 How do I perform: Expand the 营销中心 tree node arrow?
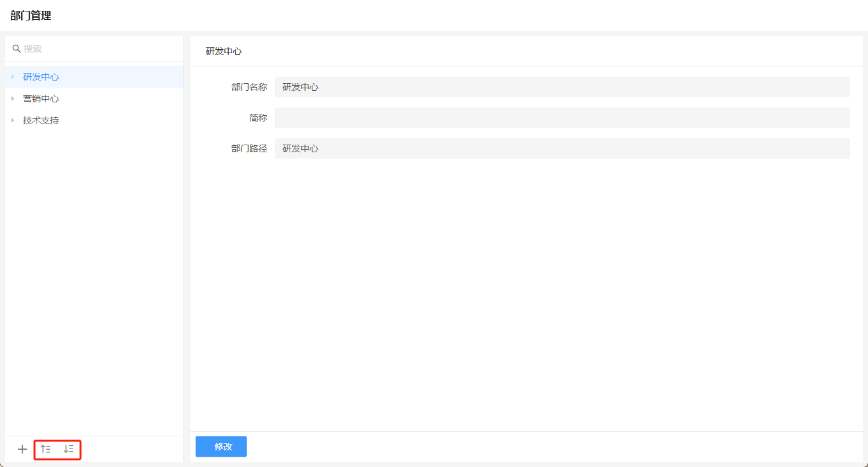coord(12,99)
